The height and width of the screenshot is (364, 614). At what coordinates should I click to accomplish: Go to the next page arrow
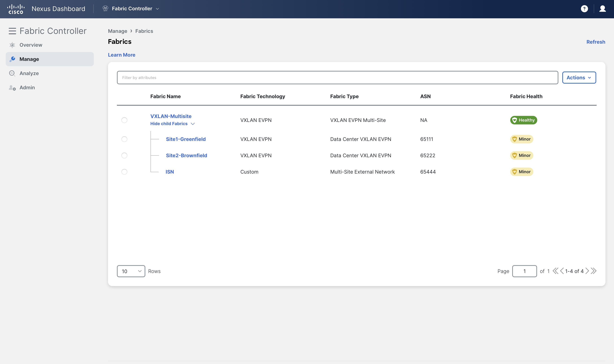coord(587,271)
